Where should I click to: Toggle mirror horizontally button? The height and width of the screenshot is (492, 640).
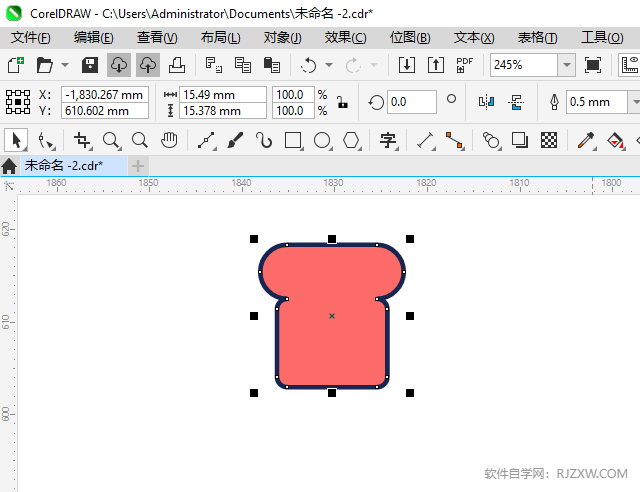[x=487, y=102]
